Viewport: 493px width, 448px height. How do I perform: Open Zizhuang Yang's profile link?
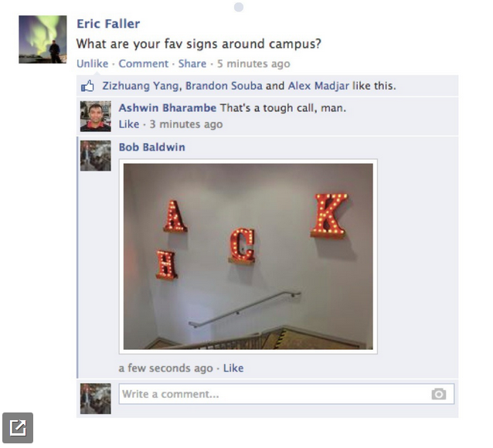pos(141,86)
